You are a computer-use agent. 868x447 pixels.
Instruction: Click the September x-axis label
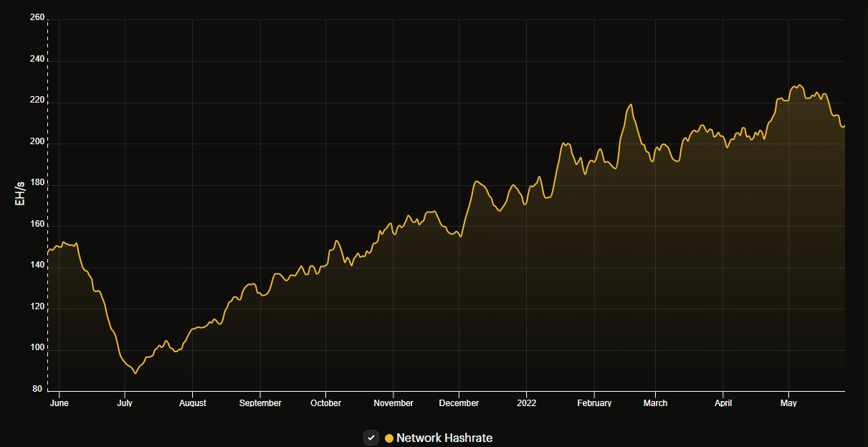pyautogui.click(x=260, y=403)
